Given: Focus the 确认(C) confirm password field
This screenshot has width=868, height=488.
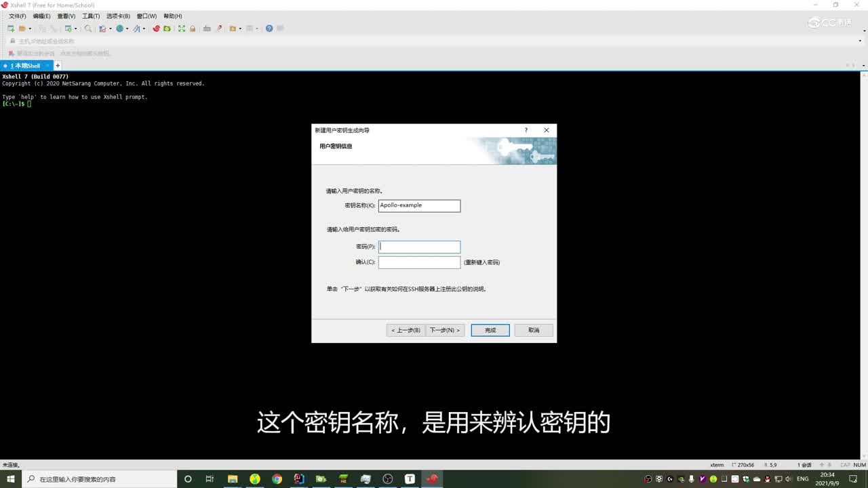Looking at the screenshot, I should coord(419,262).
